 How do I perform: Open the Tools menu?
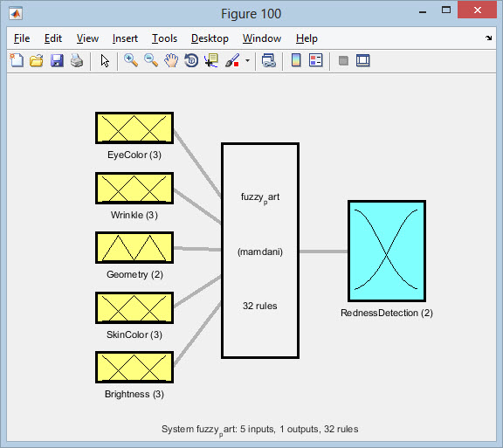tap(164, 38)
